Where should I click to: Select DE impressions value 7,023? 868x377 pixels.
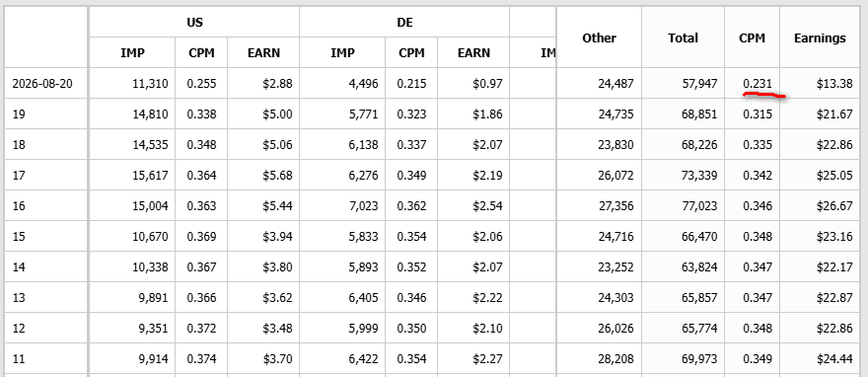pyautogui.click(x=363, y=206)
